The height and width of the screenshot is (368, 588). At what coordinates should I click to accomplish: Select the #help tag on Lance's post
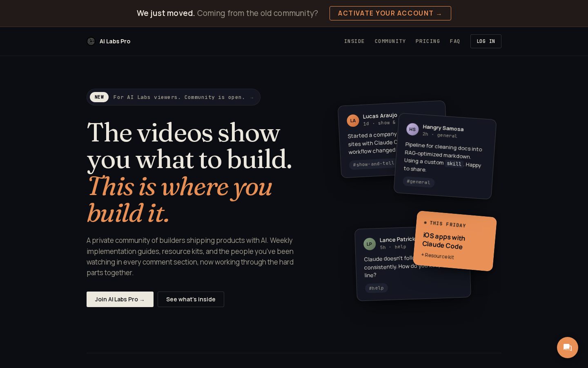point(376,288)
